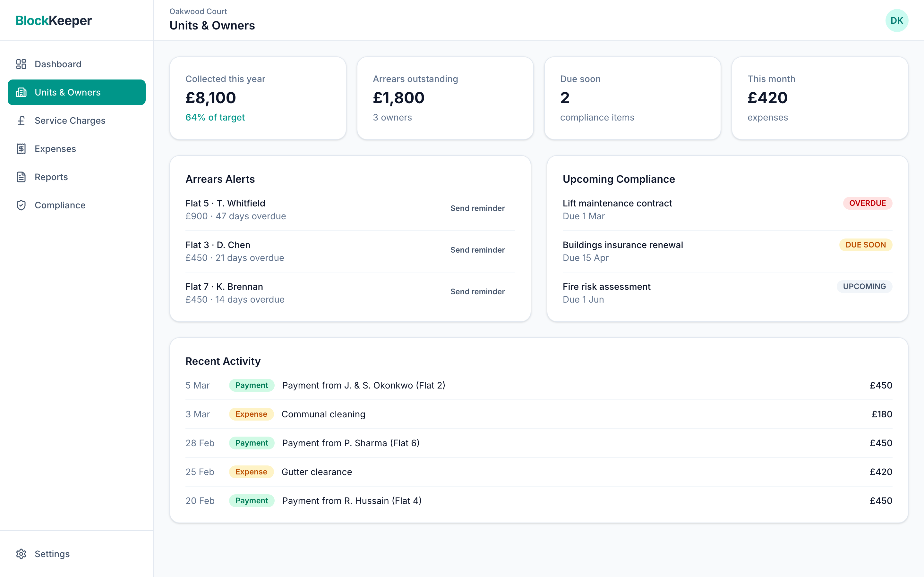The image size is (924, 577).
Task: Send reminder to T. Whitfield in Flat 5
Action: pos(478,208)
